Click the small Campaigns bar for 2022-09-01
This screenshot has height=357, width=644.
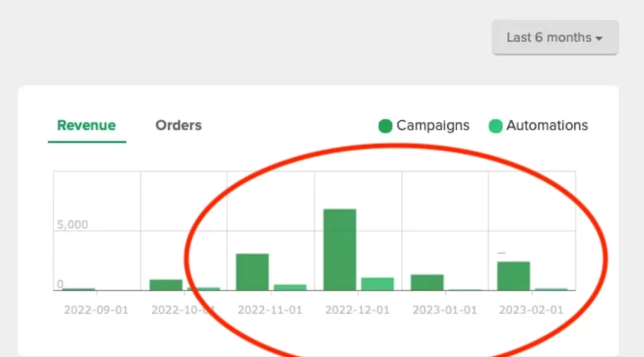click(79, 290)
